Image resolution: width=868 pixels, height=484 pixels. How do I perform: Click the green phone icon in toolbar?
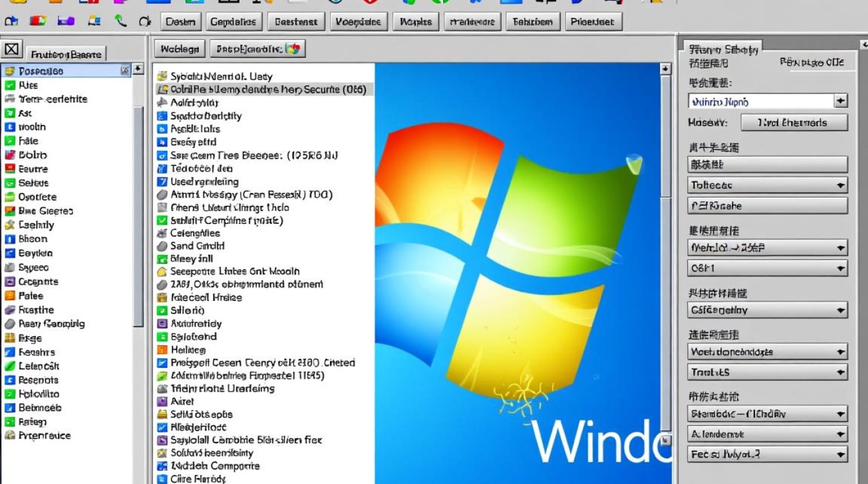click(x=120, y=21)
